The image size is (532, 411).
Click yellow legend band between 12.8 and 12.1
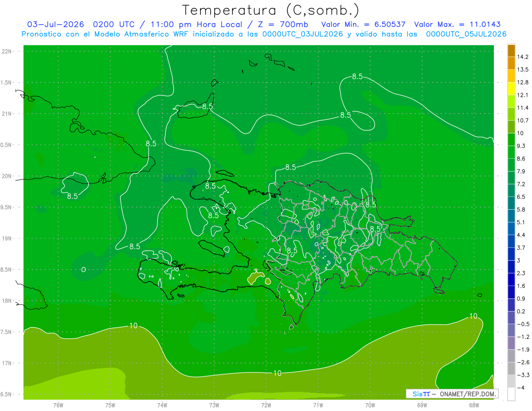coord(511,89)
